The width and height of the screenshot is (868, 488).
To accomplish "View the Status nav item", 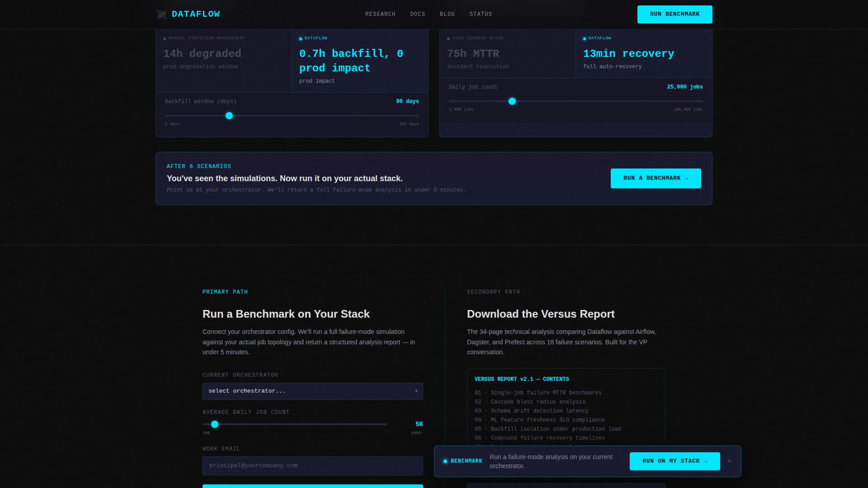I will point(481,14).
